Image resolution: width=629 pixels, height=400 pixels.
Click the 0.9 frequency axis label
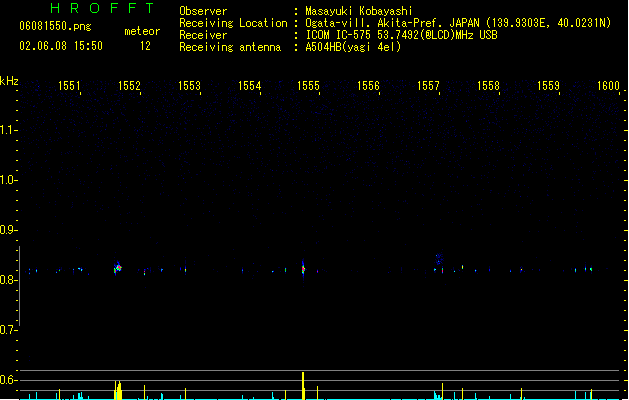coord(8,230)
